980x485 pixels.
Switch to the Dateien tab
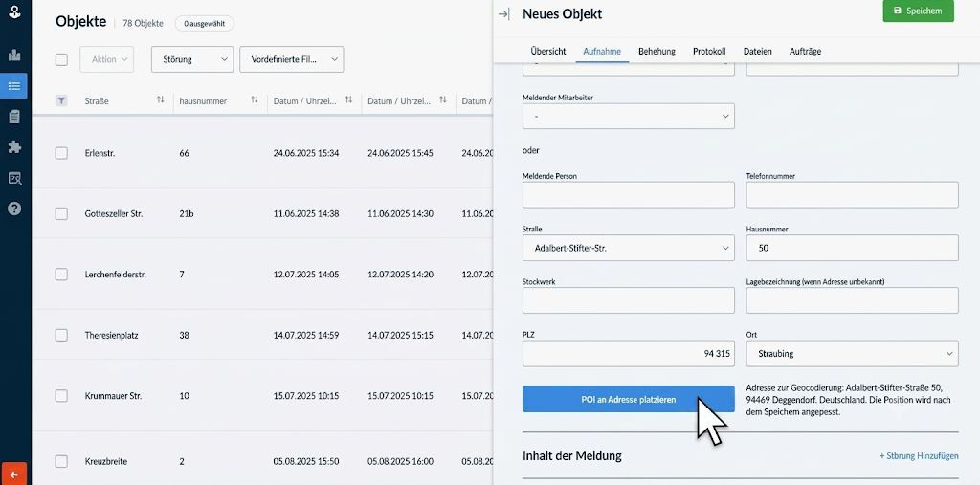pyautogui.click(x=758, y=52)
